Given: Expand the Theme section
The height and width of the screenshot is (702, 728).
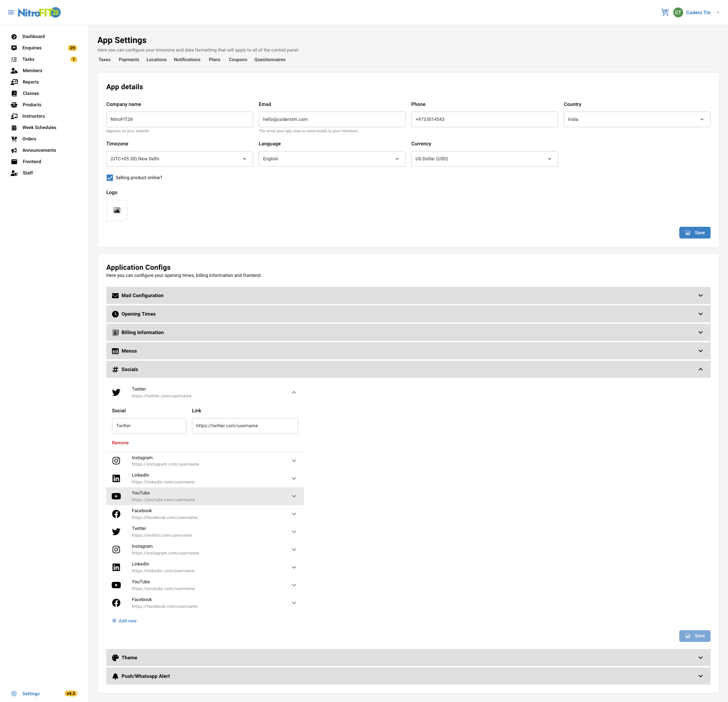Looking at the screenshot, I should [x=408, y=658].
